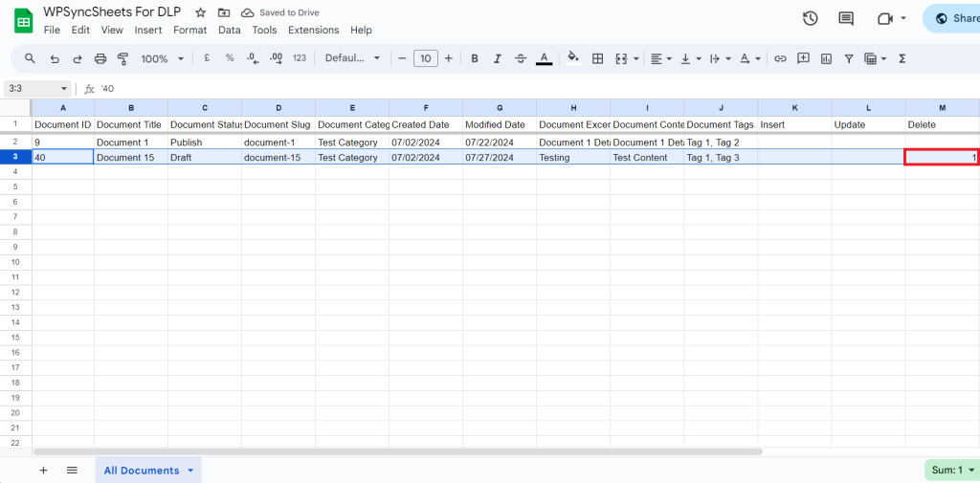
Task: Open the Help menu
Action: click(x=361, y=30)
